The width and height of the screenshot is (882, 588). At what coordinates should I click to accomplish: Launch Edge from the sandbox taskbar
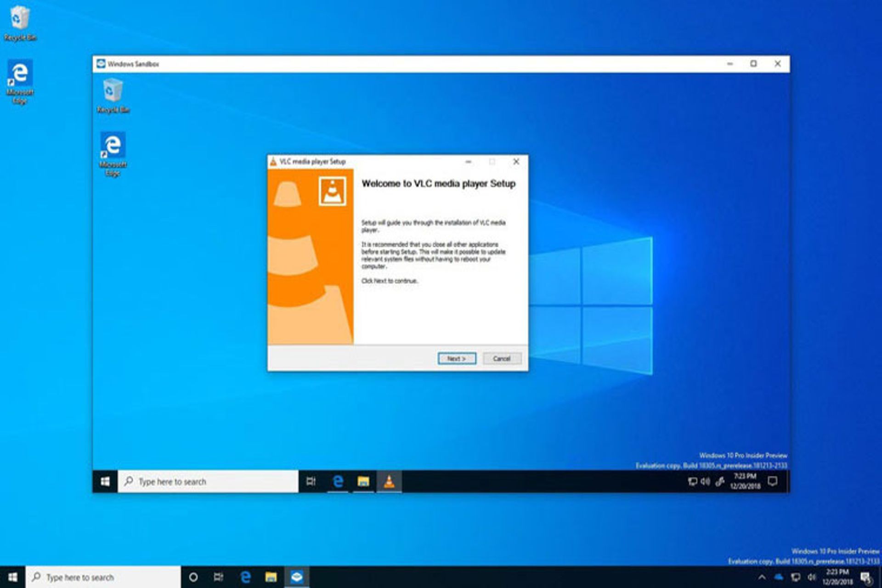339,481
